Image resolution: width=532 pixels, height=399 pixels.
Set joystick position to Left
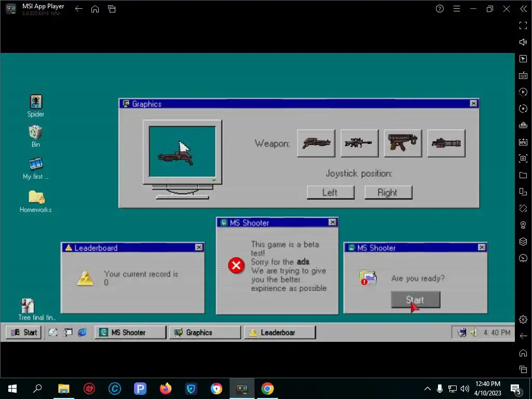point(330,192)
